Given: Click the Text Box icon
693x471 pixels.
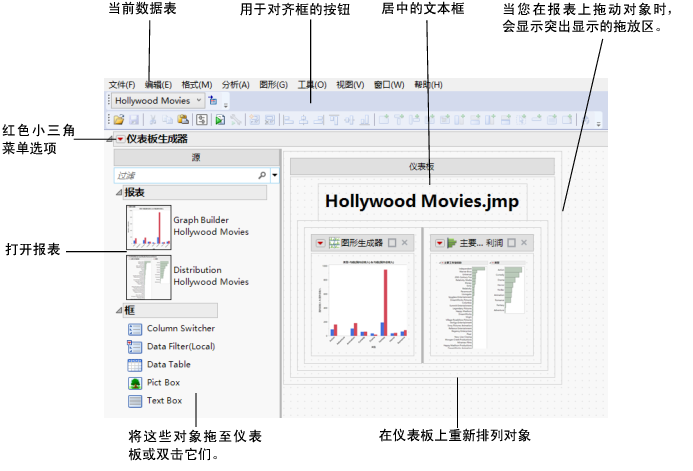Looking at the screenshot, I should (x=135, y=401).
